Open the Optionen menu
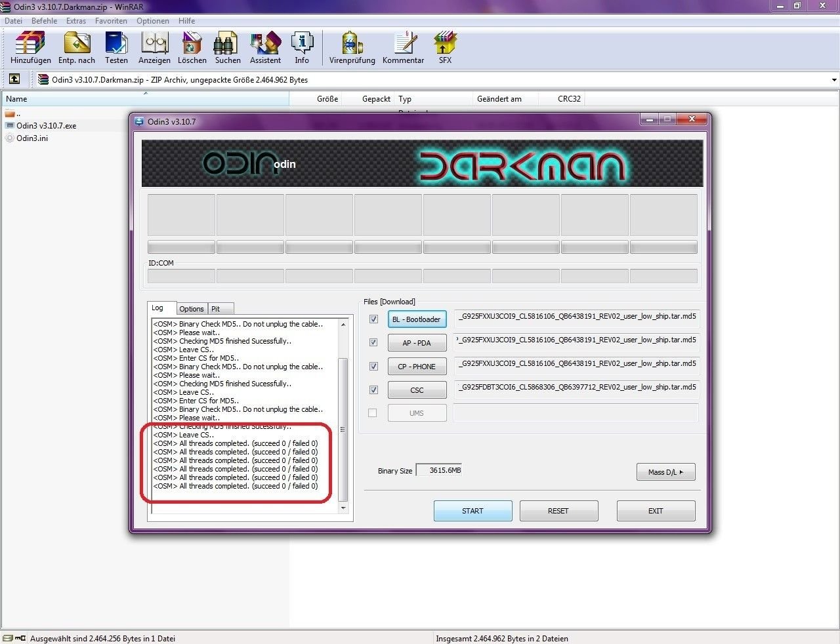The image size is (840, 644). (153, 21)
